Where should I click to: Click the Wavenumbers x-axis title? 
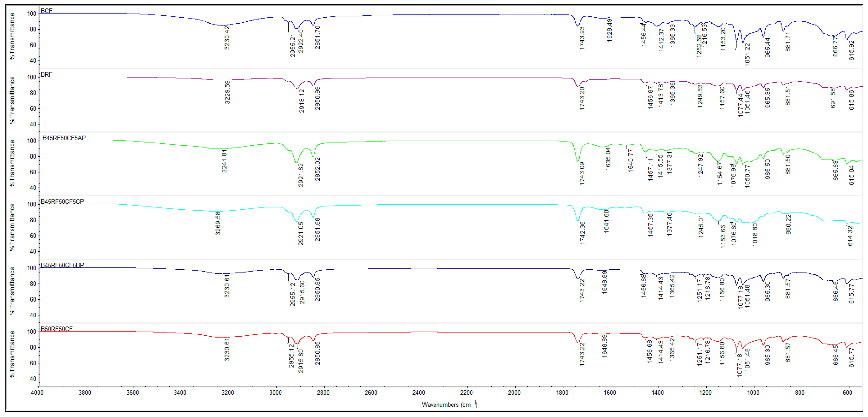(x=449, y=404)
